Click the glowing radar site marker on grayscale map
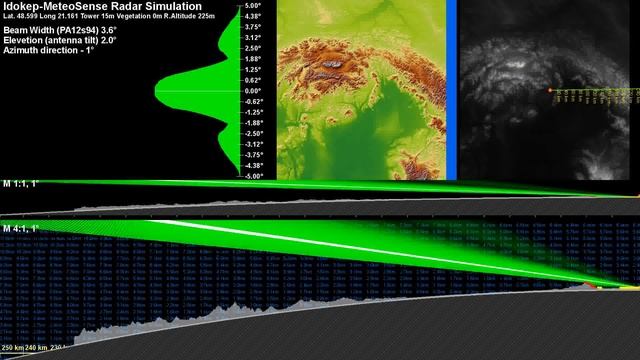Viewport: 640px width, 360px height. tap(550, 90)
